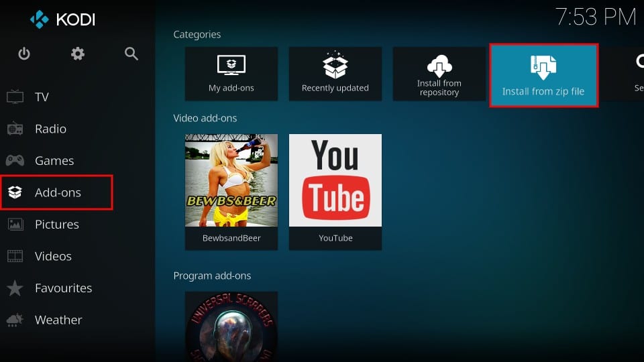This screenshot has width=644, height=362.
Task: Select Games menu label
Action: point(54,160)
